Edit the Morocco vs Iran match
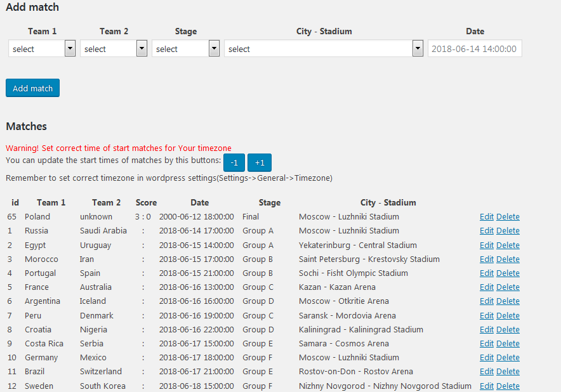 (486, 259)
